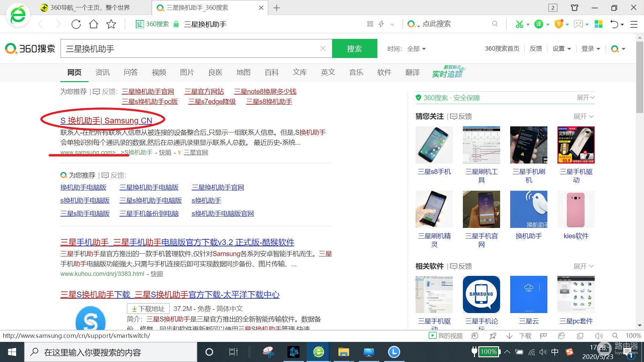The height and width of the screenshot is (362, 644).
Task: Click the browser forward arrow
Action: tap(58, 24)
